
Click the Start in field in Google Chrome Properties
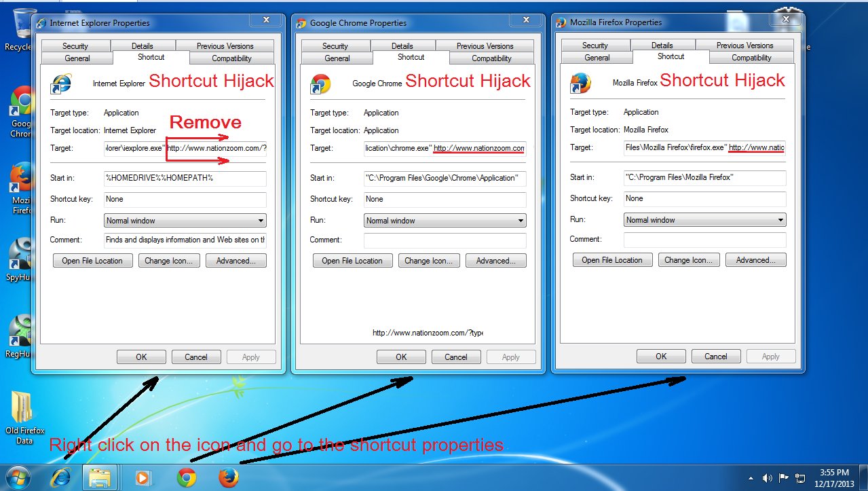(445, 179)
